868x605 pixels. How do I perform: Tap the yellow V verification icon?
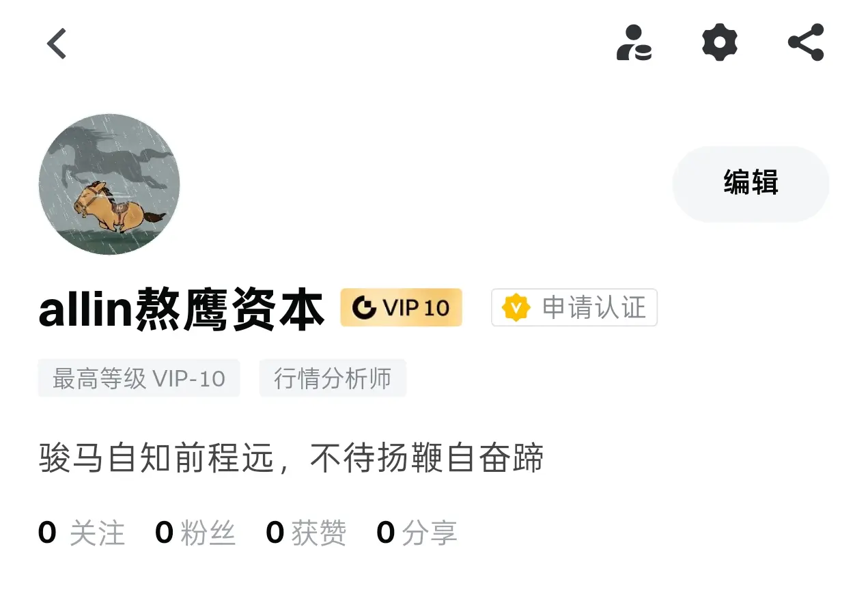[x=516, y=308]
